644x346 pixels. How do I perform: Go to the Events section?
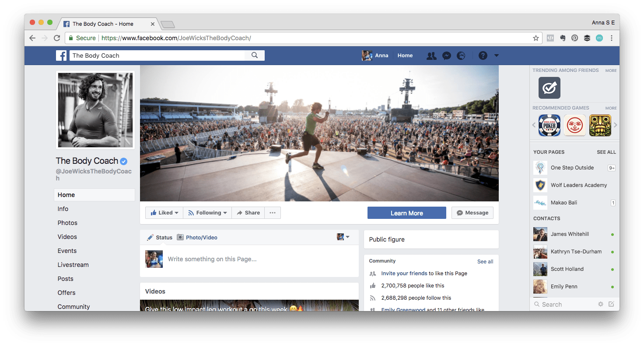click(67, 251)
